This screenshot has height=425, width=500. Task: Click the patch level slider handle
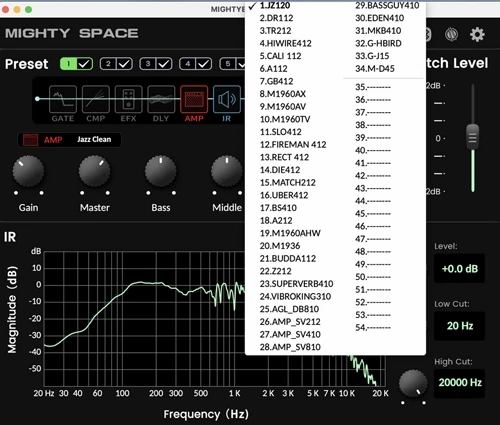[x=472, y=137]
